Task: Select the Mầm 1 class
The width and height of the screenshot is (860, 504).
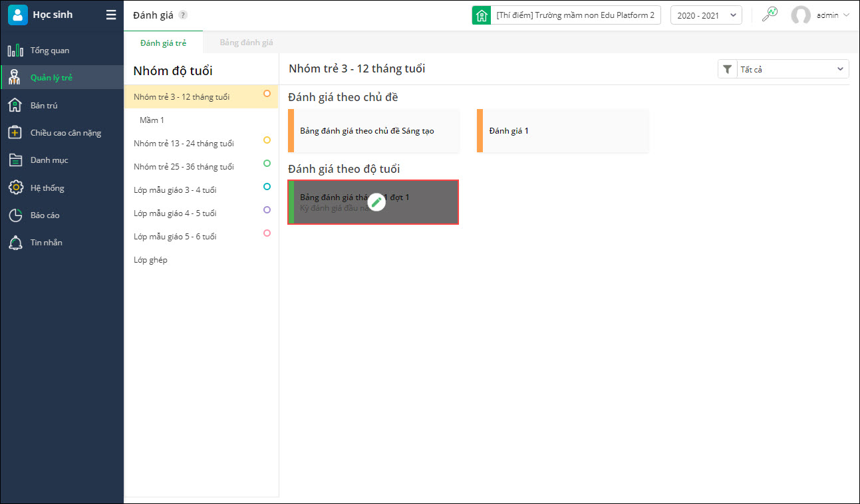Action: 201,120
